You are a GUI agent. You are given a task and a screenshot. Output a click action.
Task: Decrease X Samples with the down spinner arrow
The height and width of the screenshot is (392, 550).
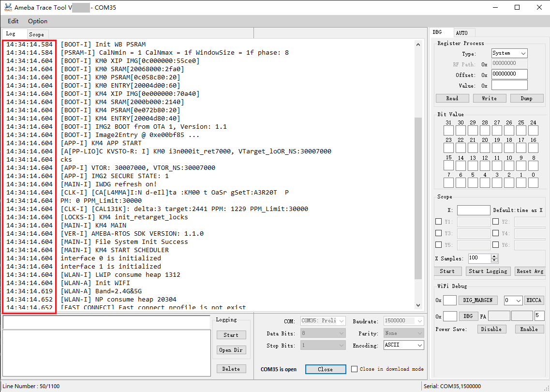[x=494, y=260]
